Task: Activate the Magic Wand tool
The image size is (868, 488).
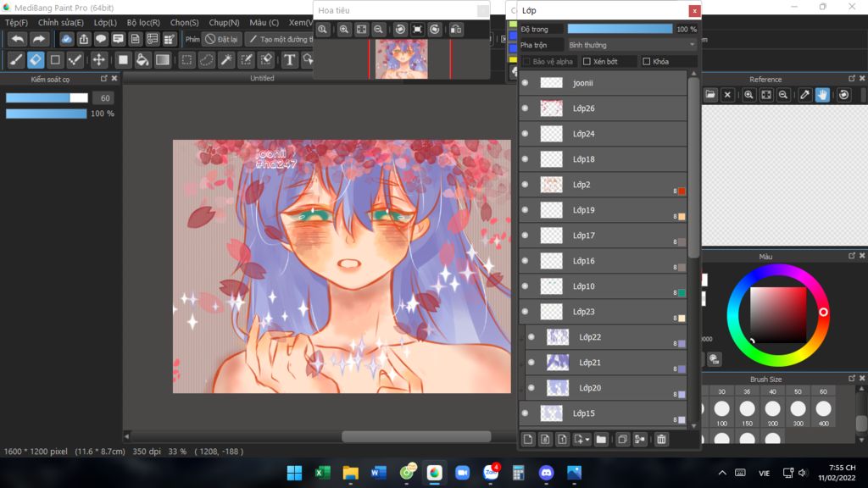Action: click(x=226, y=60)
